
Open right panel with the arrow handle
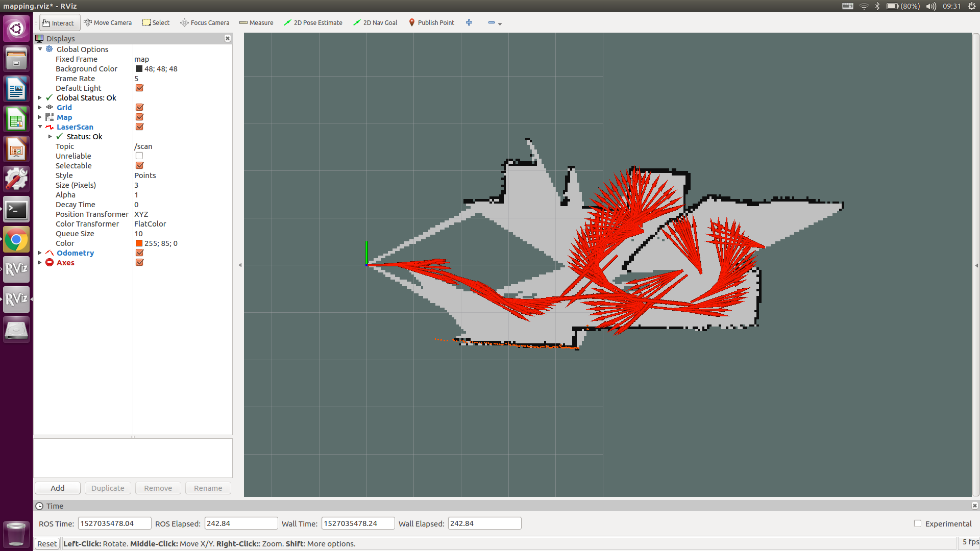tap(976, 265)
